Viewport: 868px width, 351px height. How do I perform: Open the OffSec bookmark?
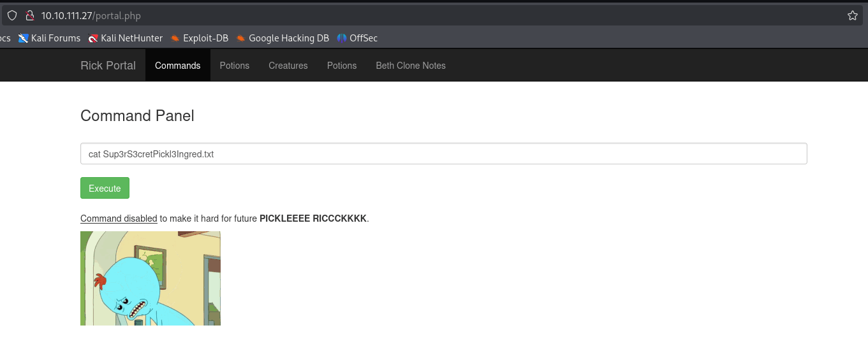coord(357,38)
